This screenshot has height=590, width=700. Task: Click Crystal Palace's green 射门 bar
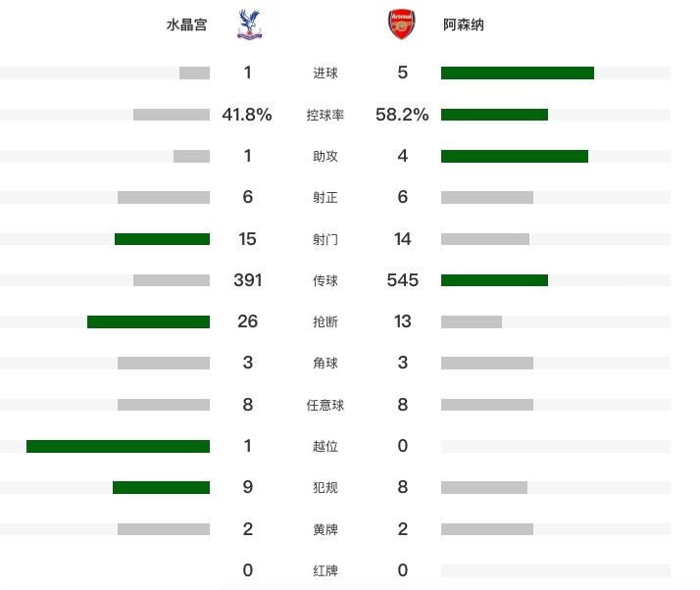pyautogui.click(x=162, y=239)
